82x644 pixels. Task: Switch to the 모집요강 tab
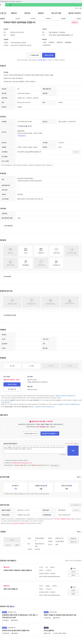[x=2, y=18]
